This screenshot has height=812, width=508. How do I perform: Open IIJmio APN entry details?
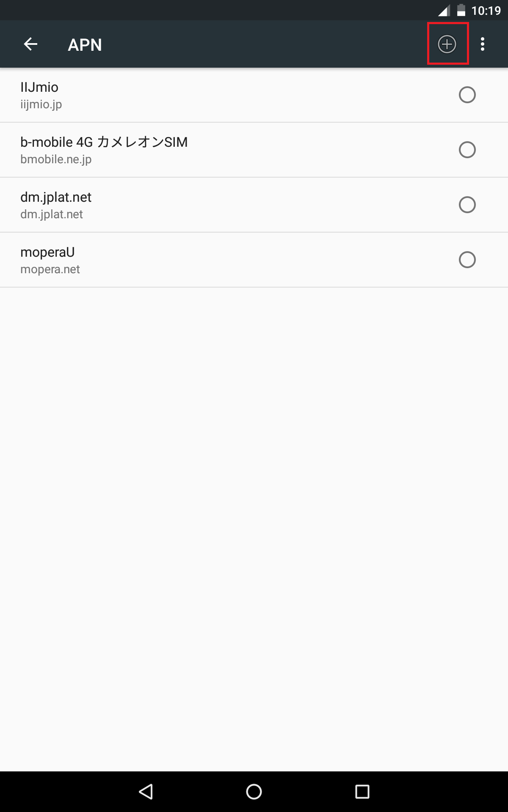click(x=39, y=88)
